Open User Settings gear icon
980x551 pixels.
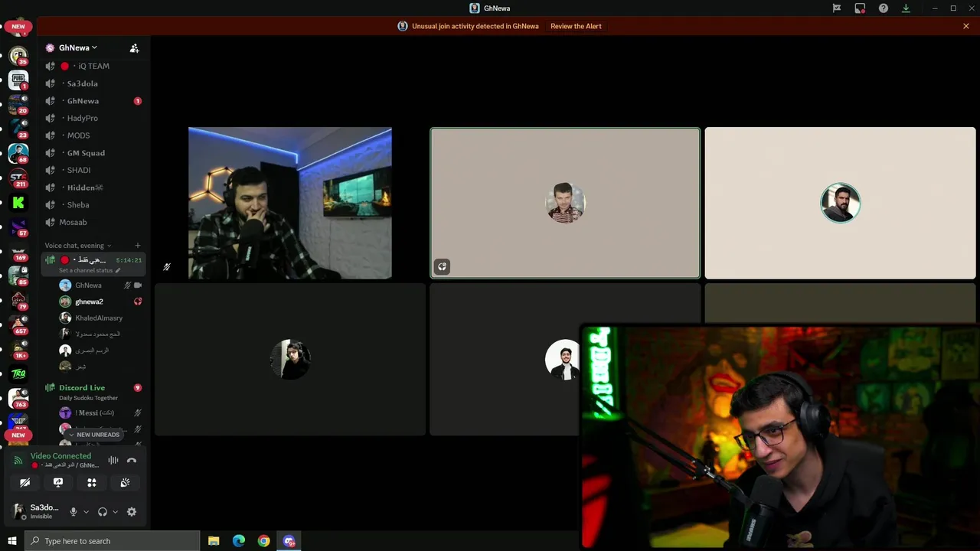[132, 512]
